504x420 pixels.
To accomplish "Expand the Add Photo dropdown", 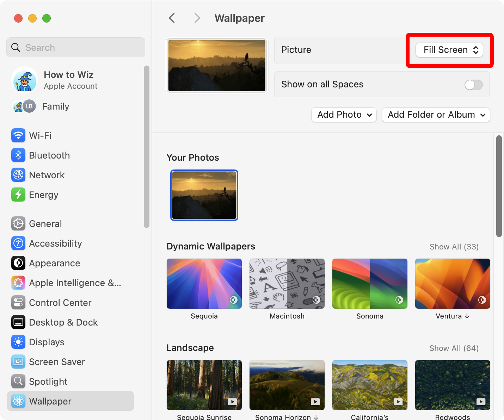I will [x=344, y=115].
